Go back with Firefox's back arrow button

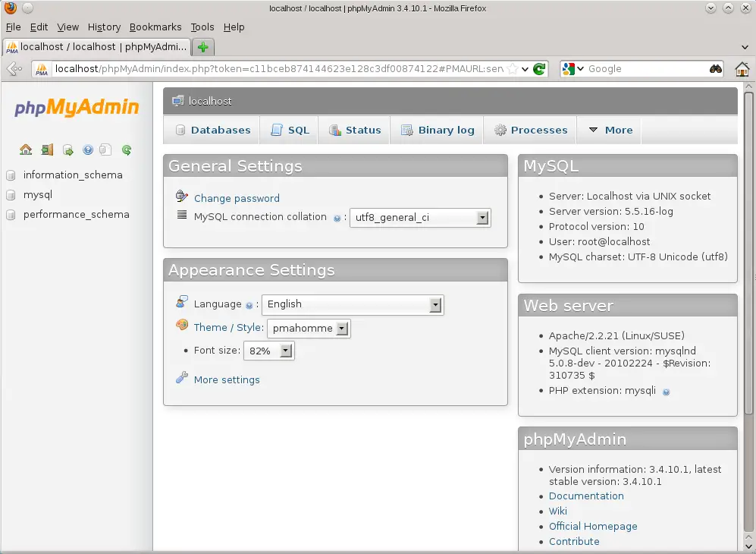coord(14,69)
